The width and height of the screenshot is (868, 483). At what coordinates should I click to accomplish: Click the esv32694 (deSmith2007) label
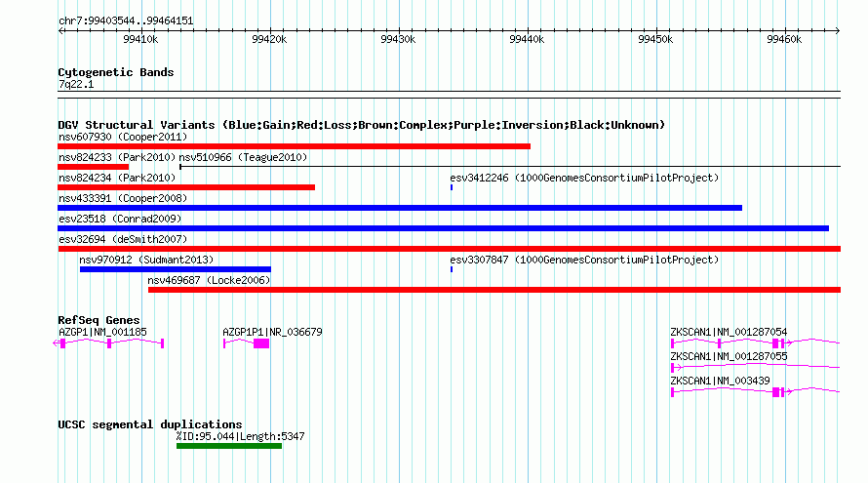pyautogui.click(x=123, y=239)
